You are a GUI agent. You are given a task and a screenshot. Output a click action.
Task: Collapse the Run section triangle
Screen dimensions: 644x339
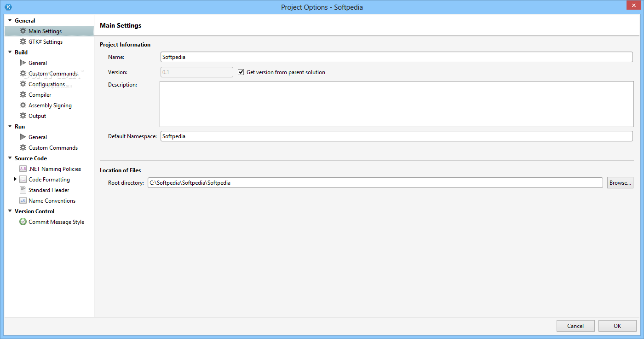10,126
